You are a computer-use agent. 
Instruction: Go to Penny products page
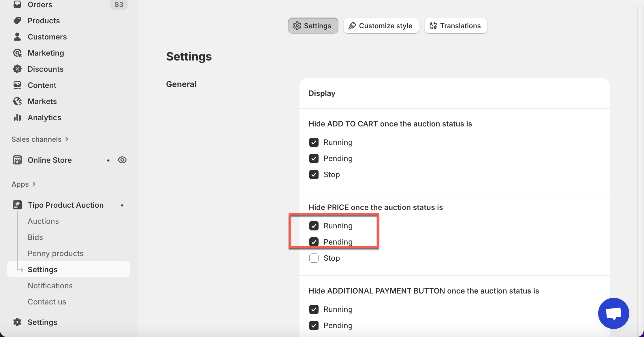click(x=55, y=253)
